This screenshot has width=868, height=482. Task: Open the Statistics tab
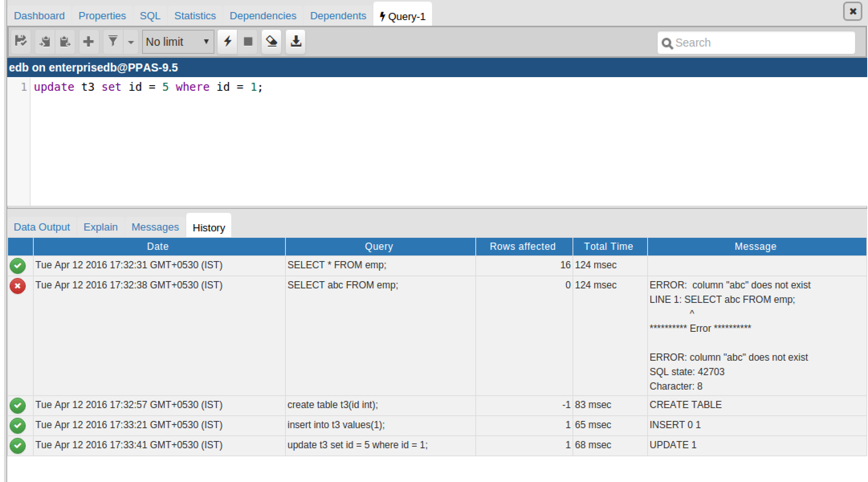point(195,16)
